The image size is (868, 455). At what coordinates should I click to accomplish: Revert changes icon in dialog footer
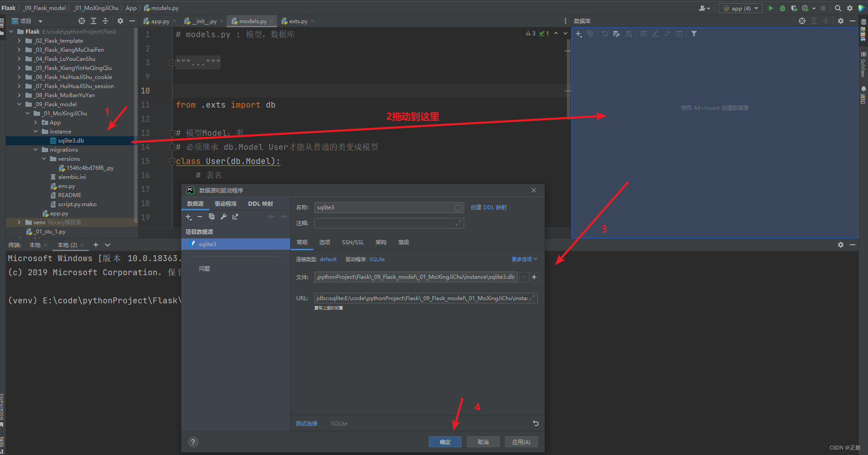click(536, 423)
